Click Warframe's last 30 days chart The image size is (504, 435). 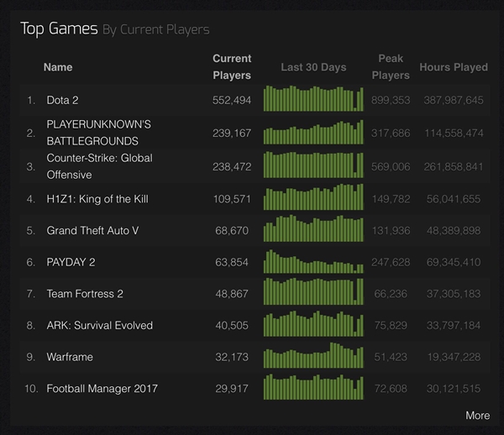[313, 356]
